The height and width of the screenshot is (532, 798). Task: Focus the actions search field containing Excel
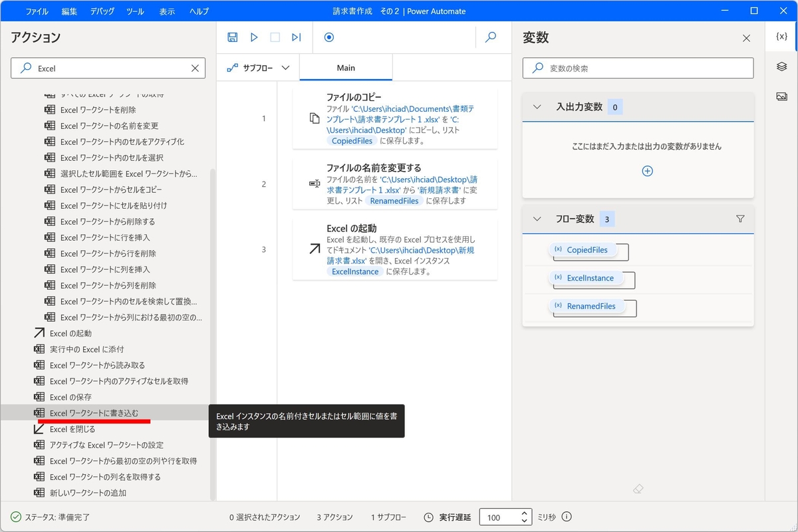[x=109, y=68]
